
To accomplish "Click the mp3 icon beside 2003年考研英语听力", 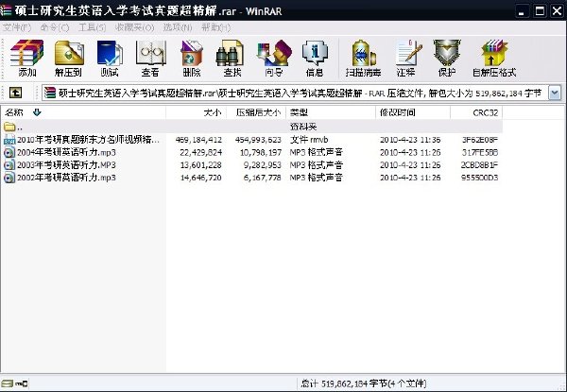I will (x=9, y=165).
